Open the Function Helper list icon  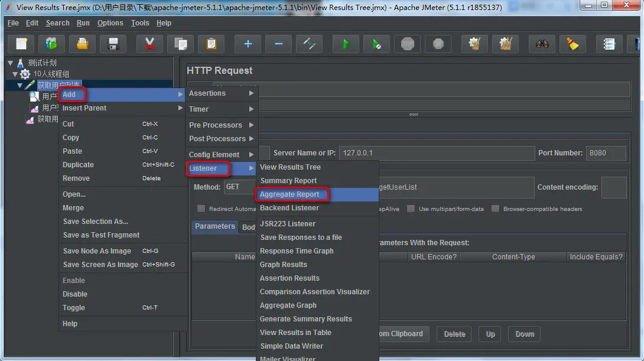click(x=609, y=44)
